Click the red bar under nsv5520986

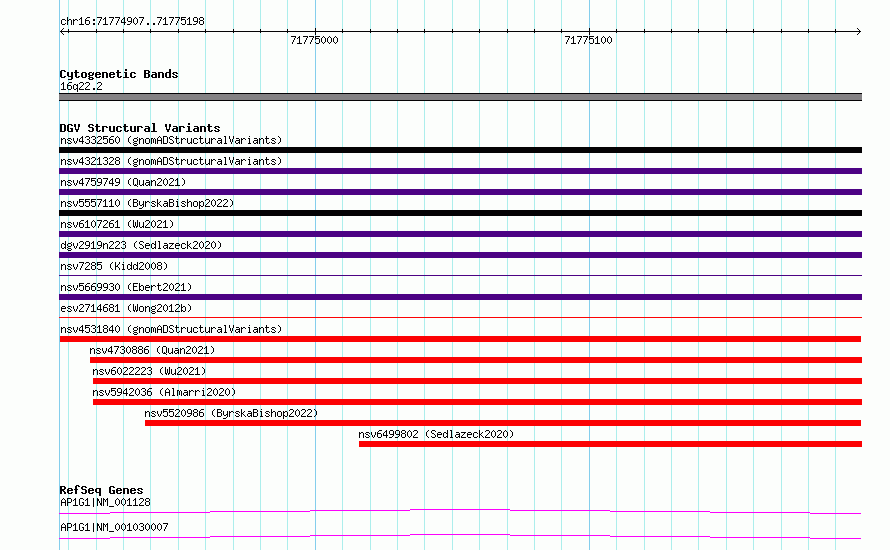coord(503,423)
